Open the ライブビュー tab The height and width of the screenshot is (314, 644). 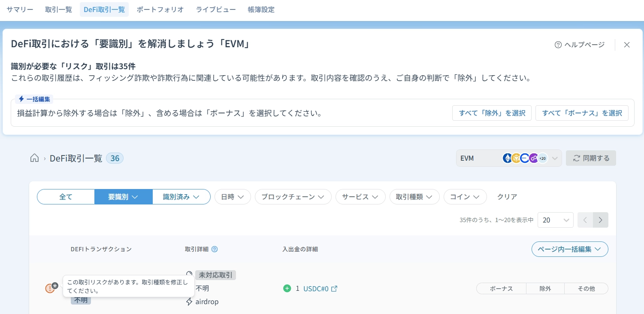click(216, 9)
